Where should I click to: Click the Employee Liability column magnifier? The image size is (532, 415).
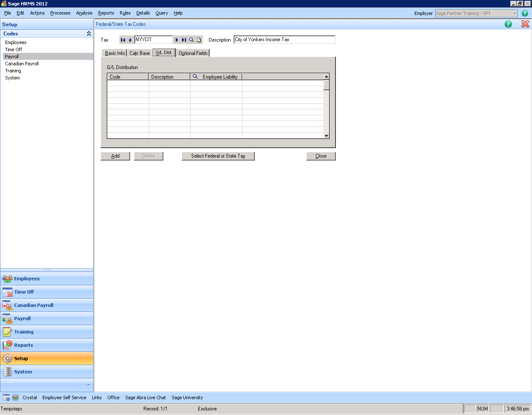click(195, 77)
